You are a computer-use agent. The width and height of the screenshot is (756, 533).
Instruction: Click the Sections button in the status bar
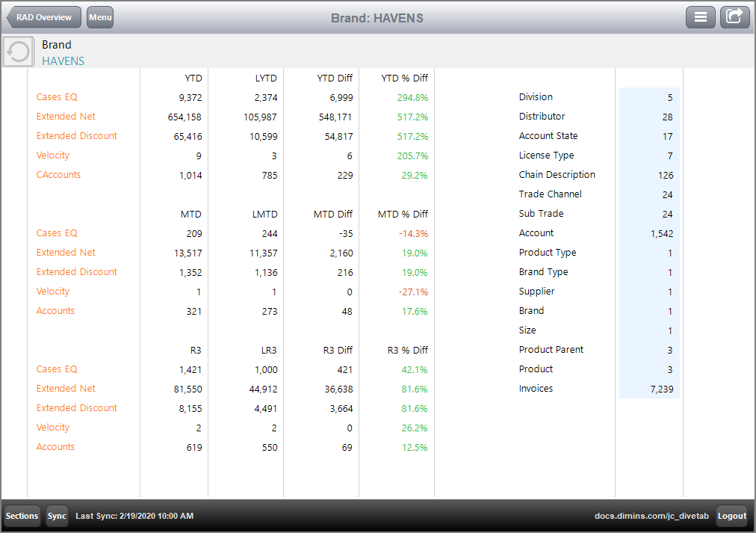tap(21, 516)
